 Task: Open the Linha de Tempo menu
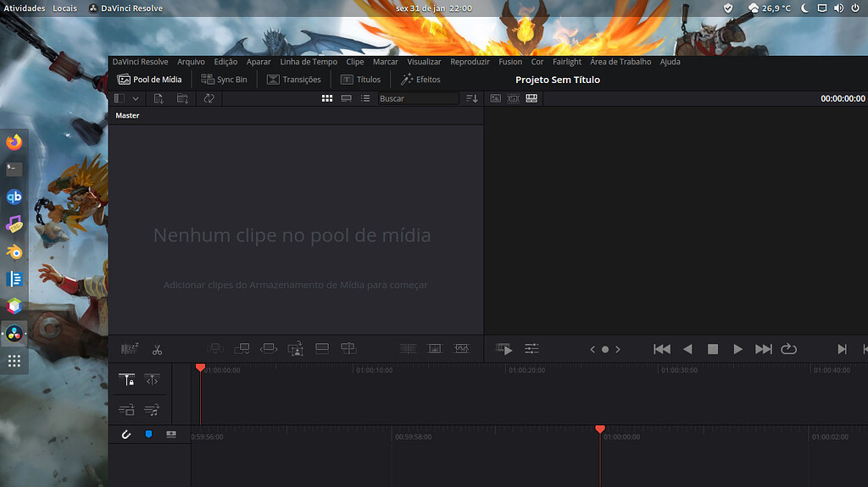click(309, 62)
